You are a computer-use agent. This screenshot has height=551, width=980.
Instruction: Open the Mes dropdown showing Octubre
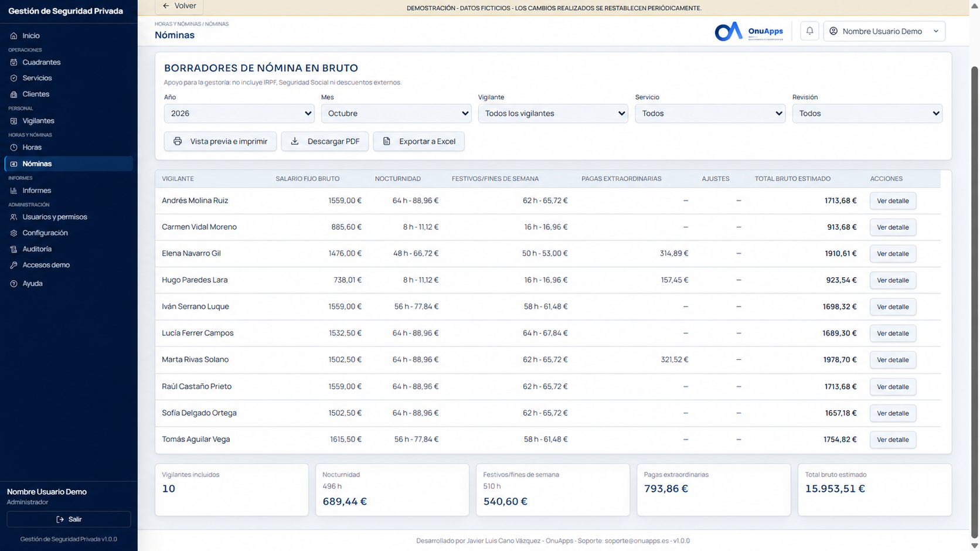(396, 113)
